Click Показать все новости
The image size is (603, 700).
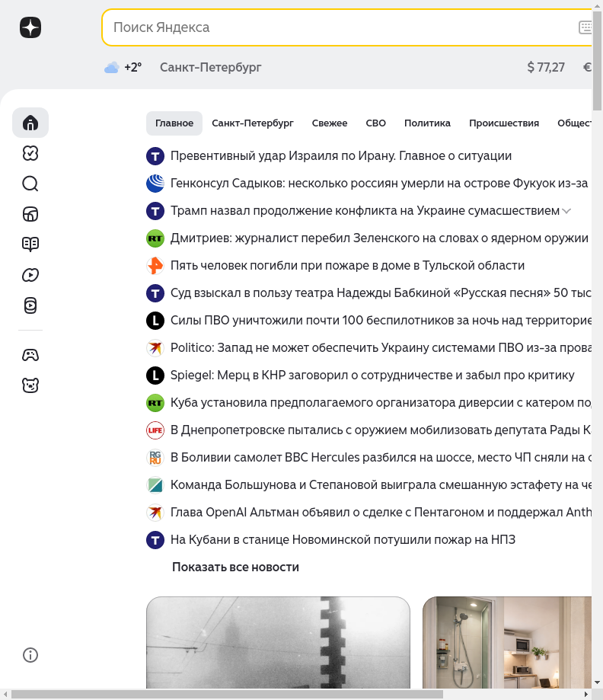235,567
